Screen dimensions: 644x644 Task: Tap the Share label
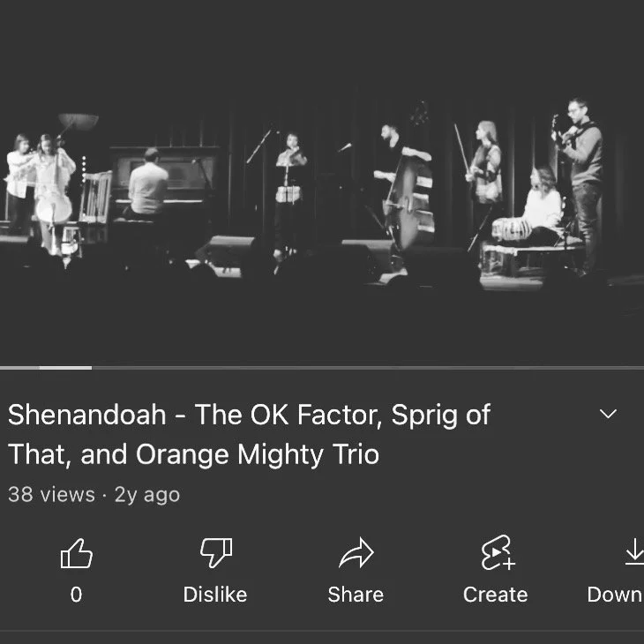(356, 595)
